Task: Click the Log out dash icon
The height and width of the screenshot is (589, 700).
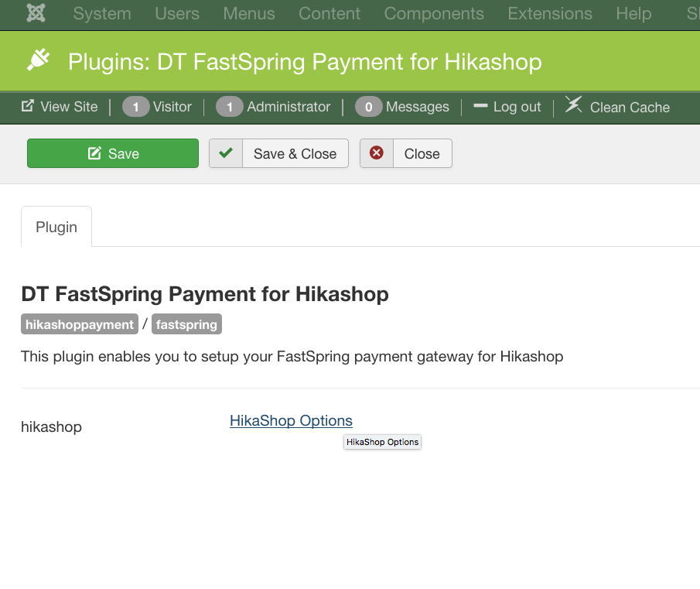Action: tap(480, 106)
